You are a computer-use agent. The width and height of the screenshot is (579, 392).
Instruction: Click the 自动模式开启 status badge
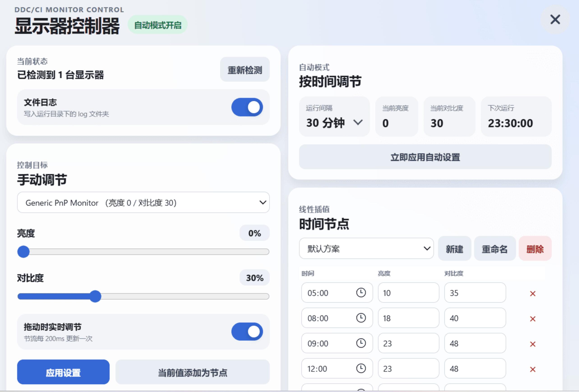point(157,25)
